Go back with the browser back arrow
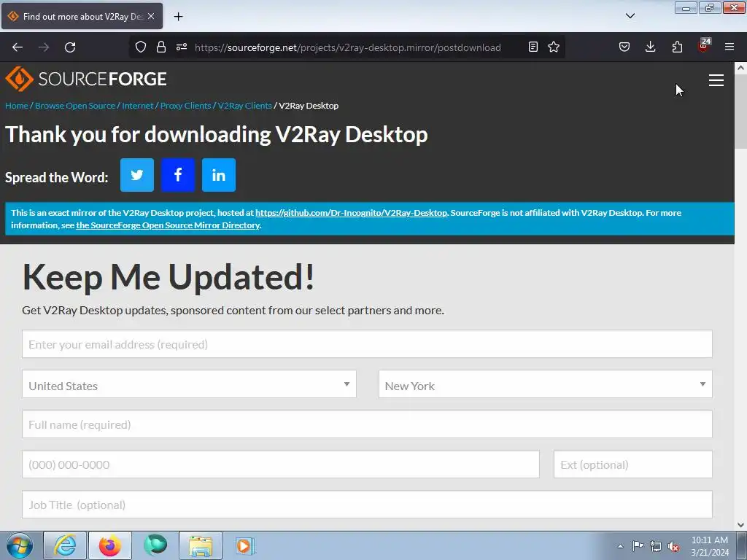747x560 pixels. pos(18,47)
